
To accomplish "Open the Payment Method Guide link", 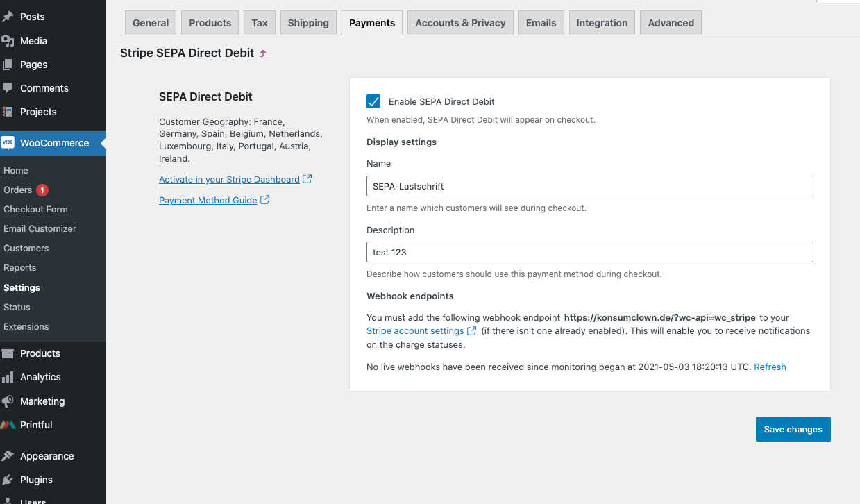I will coord(208,200).
